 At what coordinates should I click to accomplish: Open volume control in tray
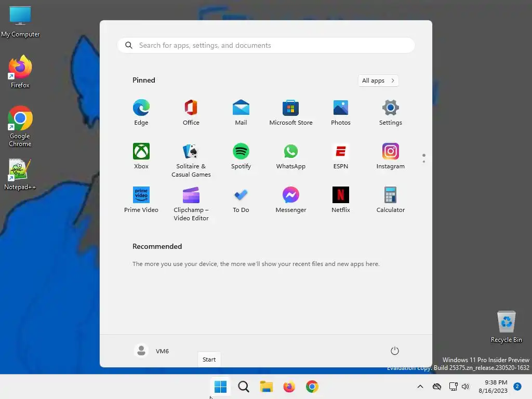[x=465, y=387]
